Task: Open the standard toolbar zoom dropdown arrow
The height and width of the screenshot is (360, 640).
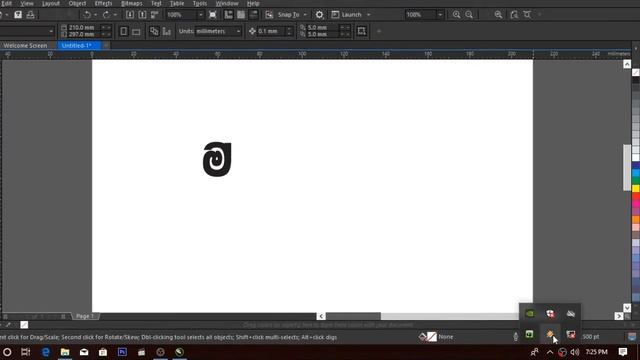Action: click(200, 15)
